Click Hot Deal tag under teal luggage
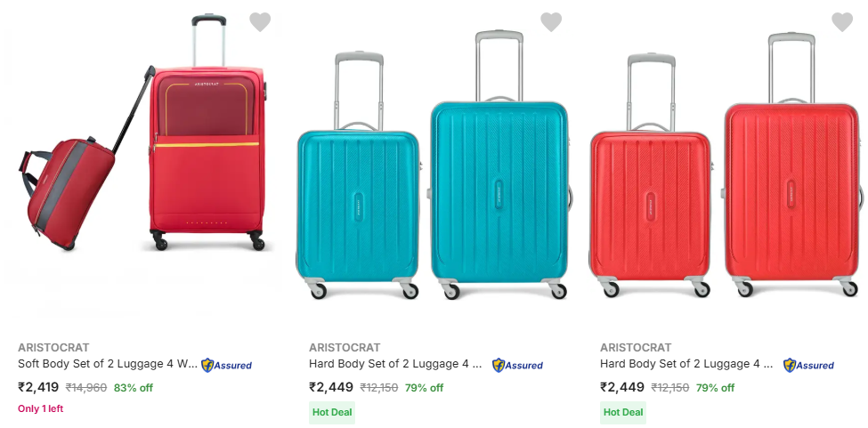This screenshot has width=868, height=428. [332, 412]
